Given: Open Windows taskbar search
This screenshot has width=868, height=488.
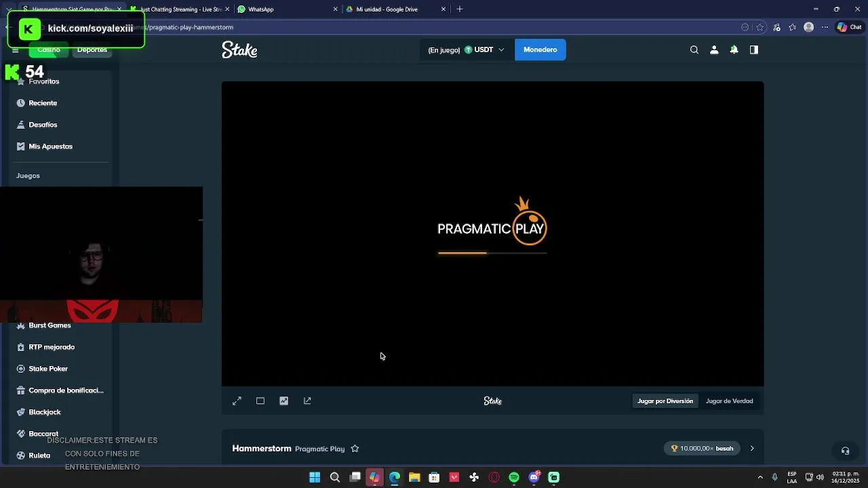Looking at the screenshot, I should (x=335, y=477).
